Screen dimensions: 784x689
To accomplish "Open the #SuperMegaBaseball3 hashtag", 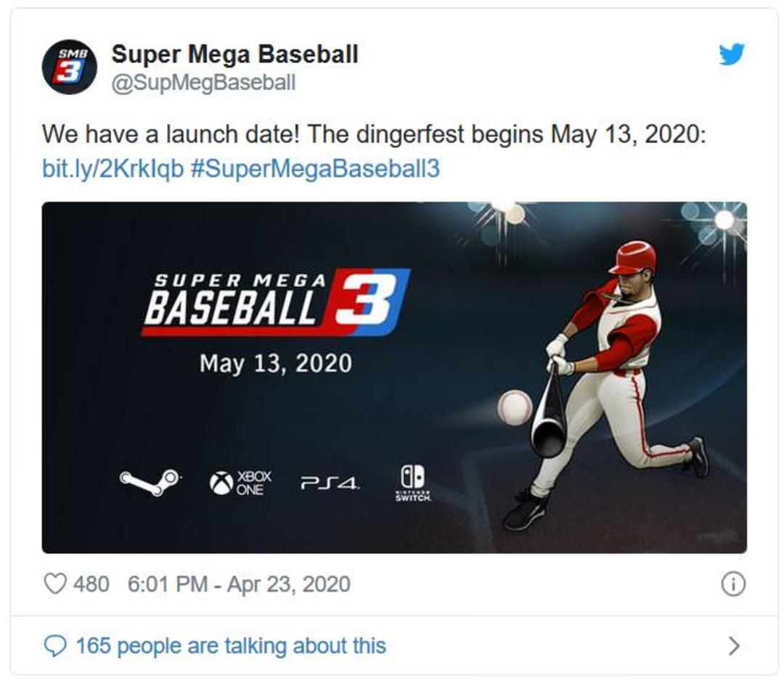I will [x=315, y=168].
